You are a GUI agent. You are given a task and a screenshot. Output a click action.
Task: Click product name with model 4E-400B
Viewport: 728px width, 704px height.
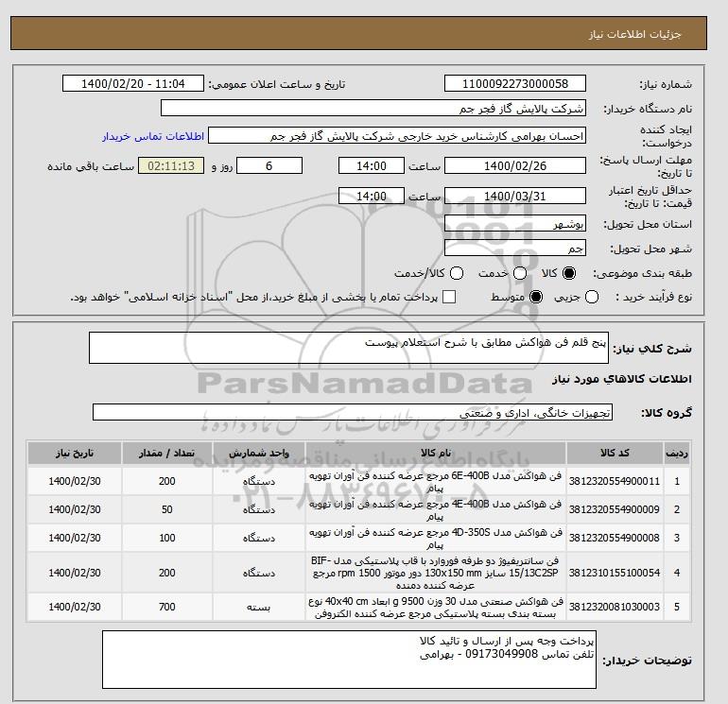click(436, 510)
